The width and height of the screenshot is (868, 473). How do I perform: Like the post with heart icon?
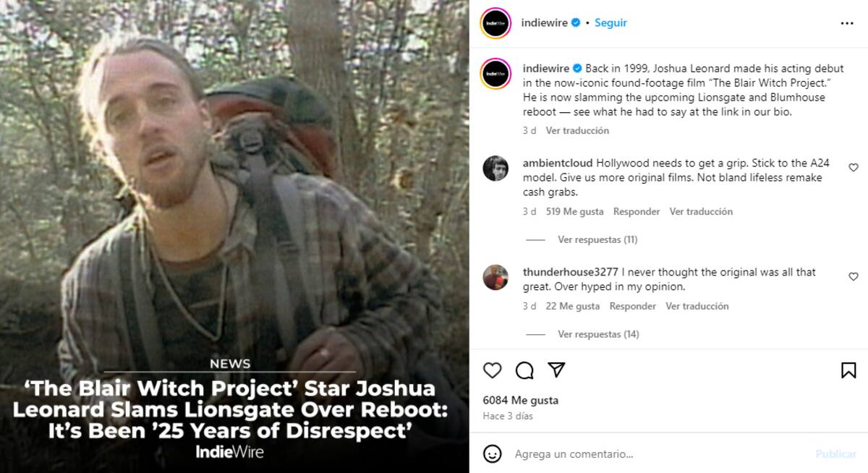pyautogui.click(x=492, y=370)
